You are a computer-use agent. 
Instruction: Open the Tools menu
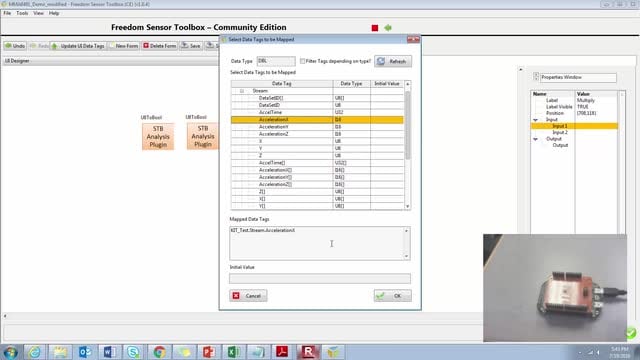pyautogui.click(x=22, y=13)
